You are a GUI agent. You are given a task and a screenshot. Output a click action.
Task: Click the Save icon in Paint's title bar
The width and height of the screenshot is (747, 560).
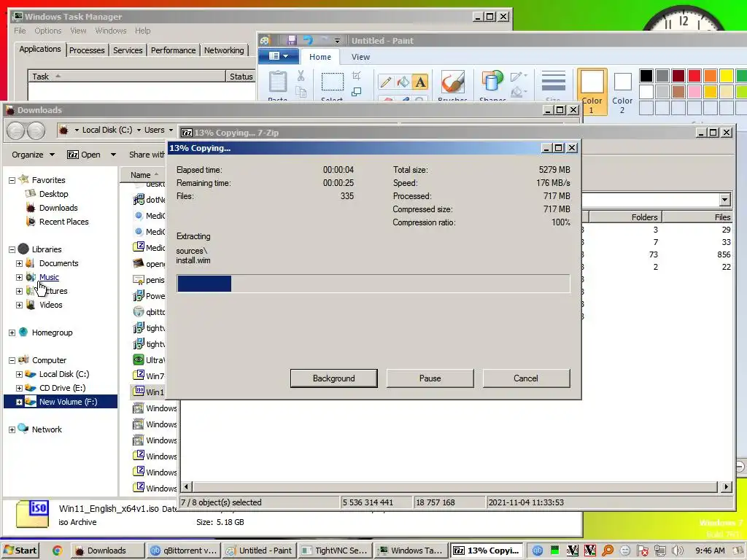click(292, 41)
